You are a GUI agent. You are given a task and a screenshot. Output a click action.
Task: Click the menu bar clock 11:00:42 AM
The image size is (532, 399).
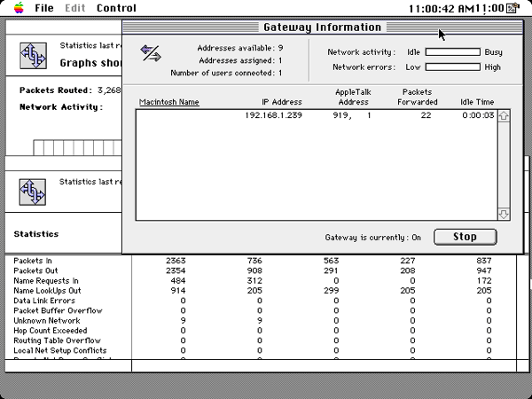point(442,9)
